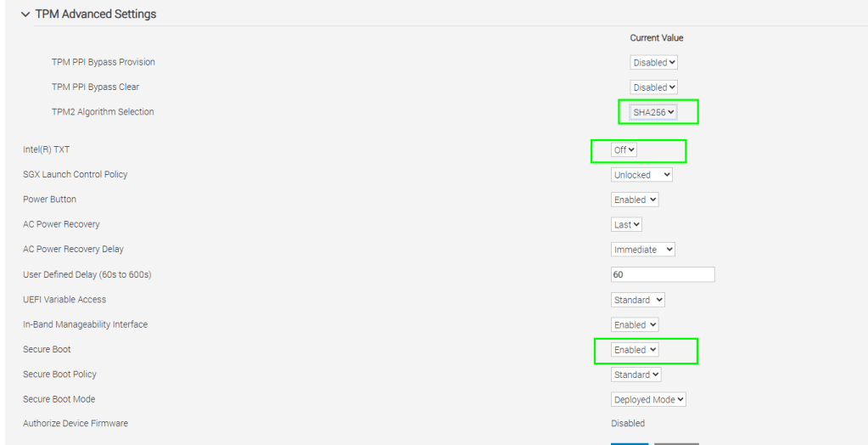Screen dimensions: 868x445
Task: Open the Secure Boot Mode dropdown
Action: pyautogui.click(x=649, y=399)
